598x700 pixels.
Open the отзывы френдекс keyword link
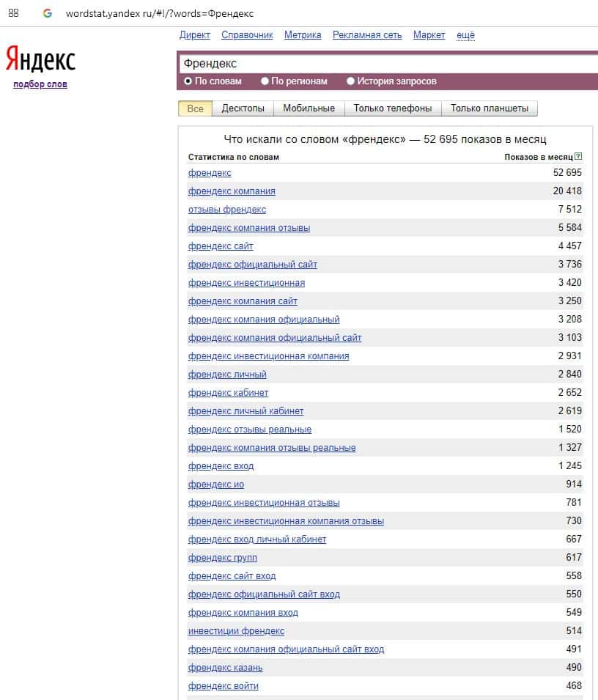click(x=227, y=210)
